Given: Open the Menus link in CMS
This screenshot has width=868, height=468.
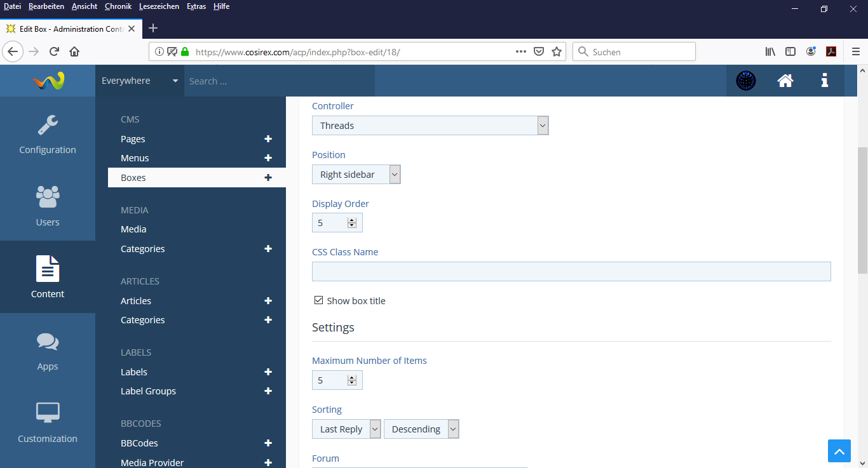Looking at the screenshot, I should coord(135,158).
